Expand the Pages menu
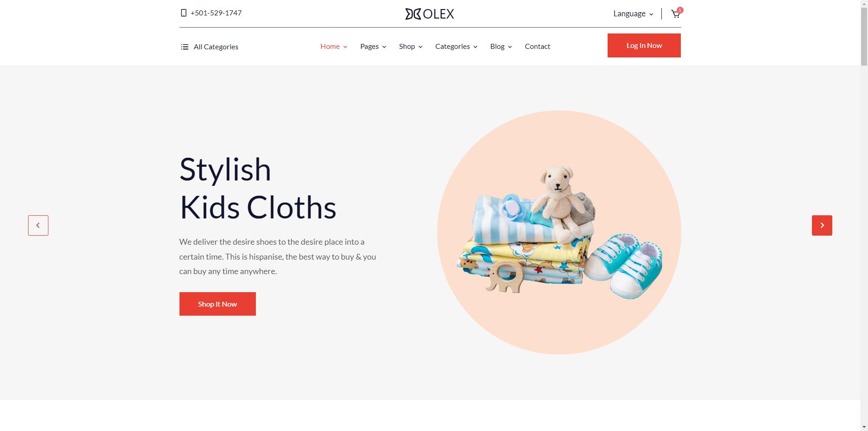868x431 pixels. click(373, 47)
